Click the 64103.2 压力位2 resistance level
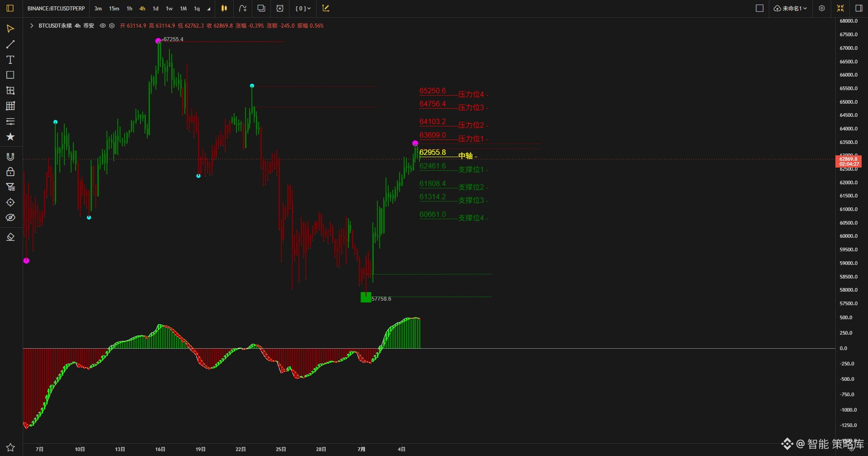The width and height of the screenshot is (868, 456). coord(453,123)
